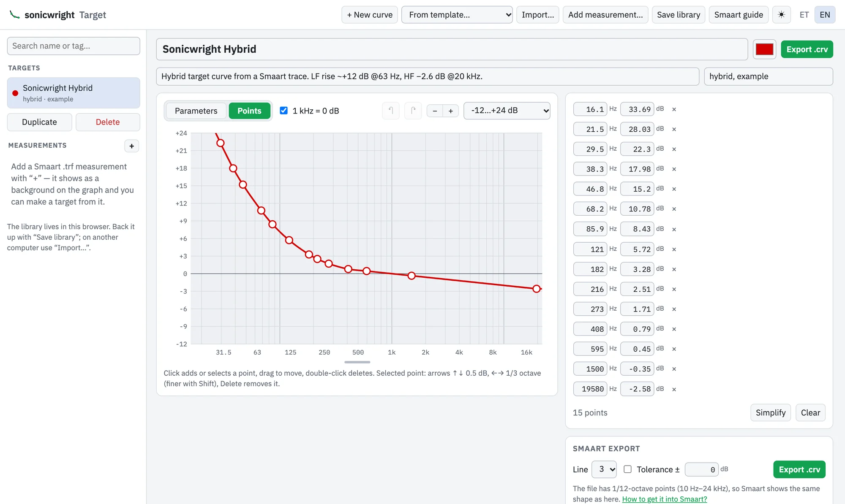Remove the 182 Hz point
The width and height of the screenshot is (845, 504).
[x=674, y=269]
